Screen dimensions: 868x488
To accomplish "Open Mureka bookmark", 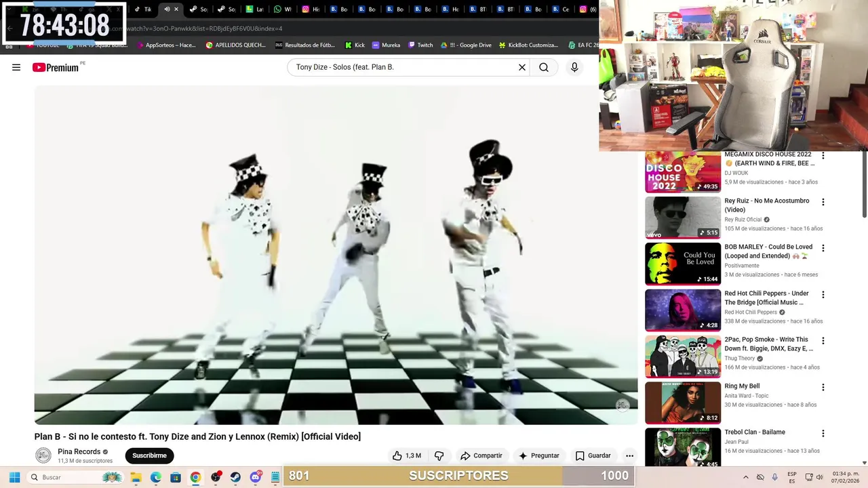I will click(386, 45).
